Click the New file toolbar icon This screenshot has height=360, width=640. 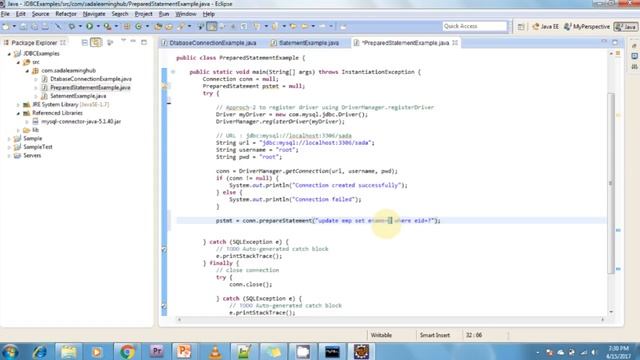[x=5, y=26]
